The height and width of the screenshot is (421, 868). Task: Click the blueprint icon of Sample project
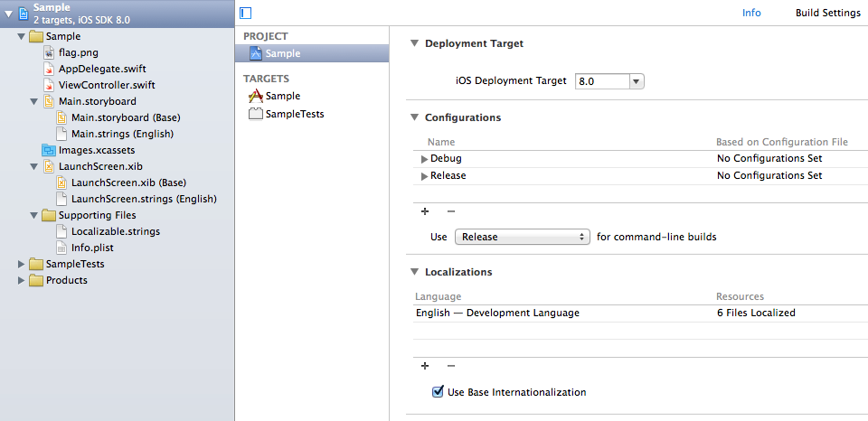tap(256, 53)
